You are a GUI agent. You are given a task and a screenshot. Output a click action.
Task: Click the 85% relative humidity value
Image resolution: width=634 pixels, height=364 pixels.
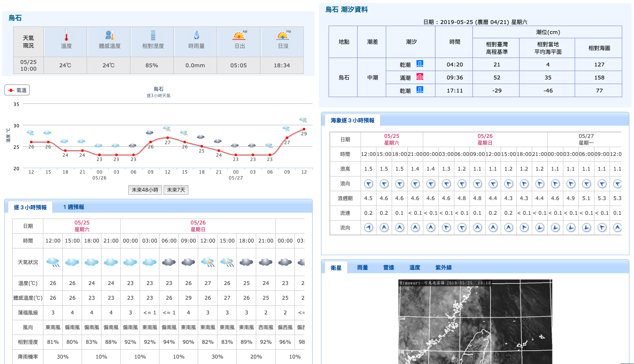coord(152,65)
